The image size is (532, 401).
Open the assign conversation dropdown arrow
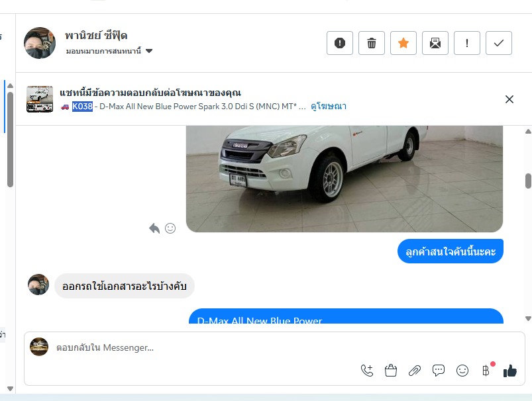coord(149,51)
